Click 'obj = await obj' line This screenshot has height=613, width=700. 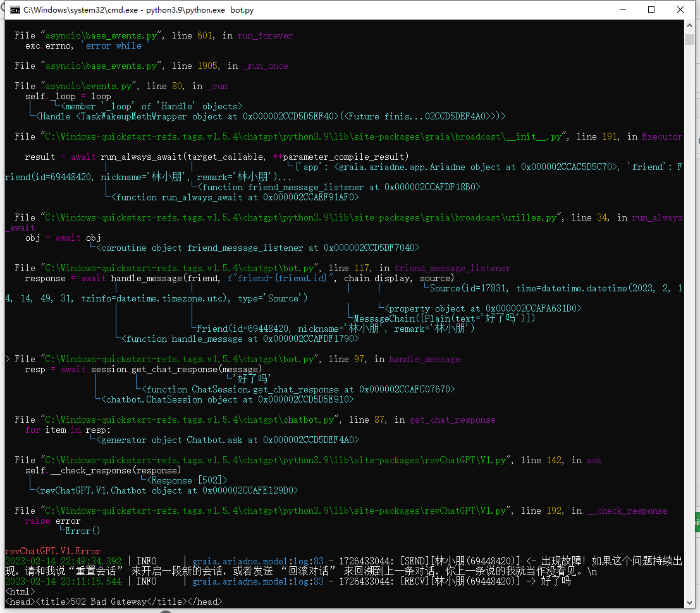[x=63, y=238]
